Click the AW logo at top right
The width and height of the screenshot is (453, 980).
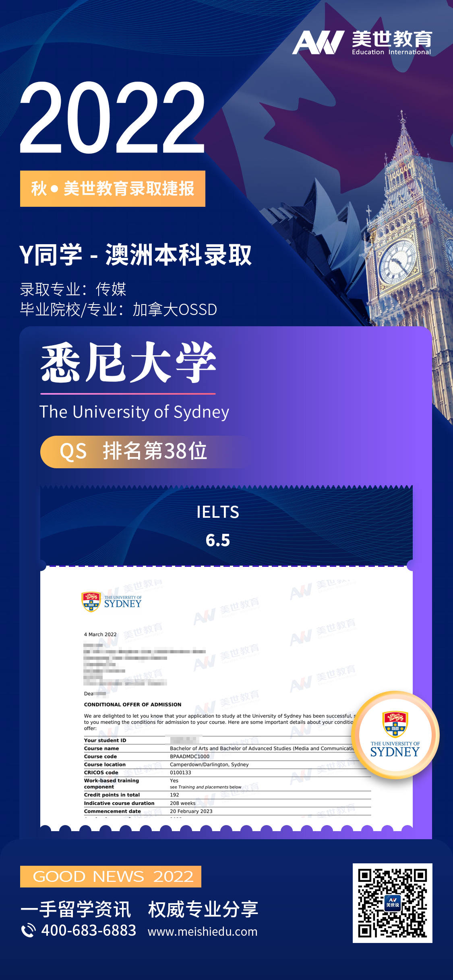tap(318, 42)
